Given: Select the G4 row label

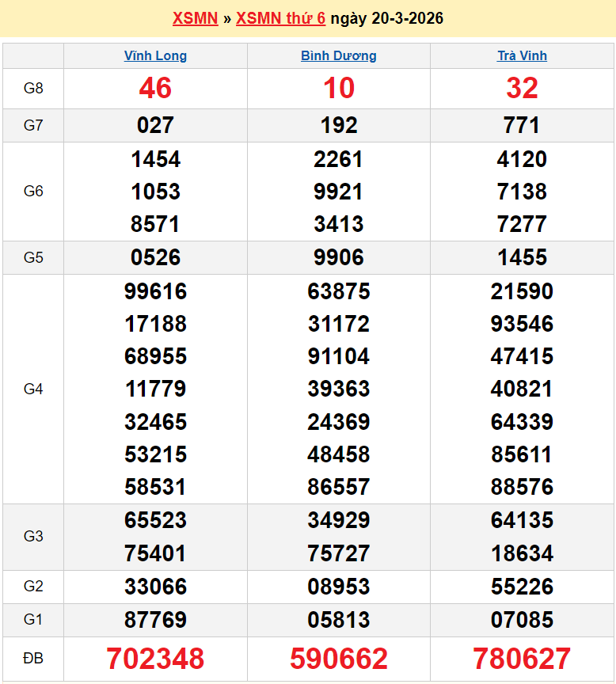Looking at the screenshot, I should (x=33, y=389).
